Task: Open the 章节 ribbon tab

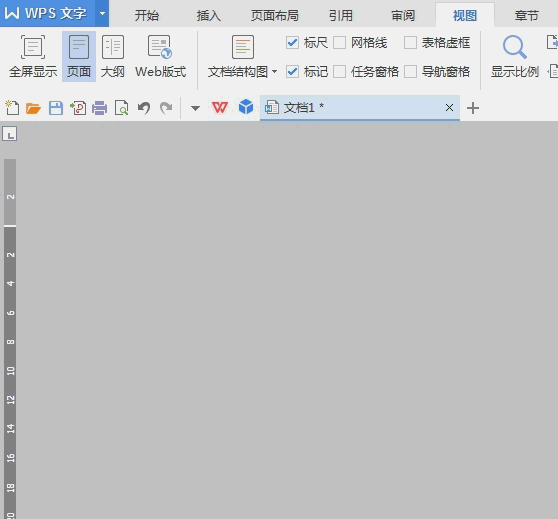Action: 527,15
